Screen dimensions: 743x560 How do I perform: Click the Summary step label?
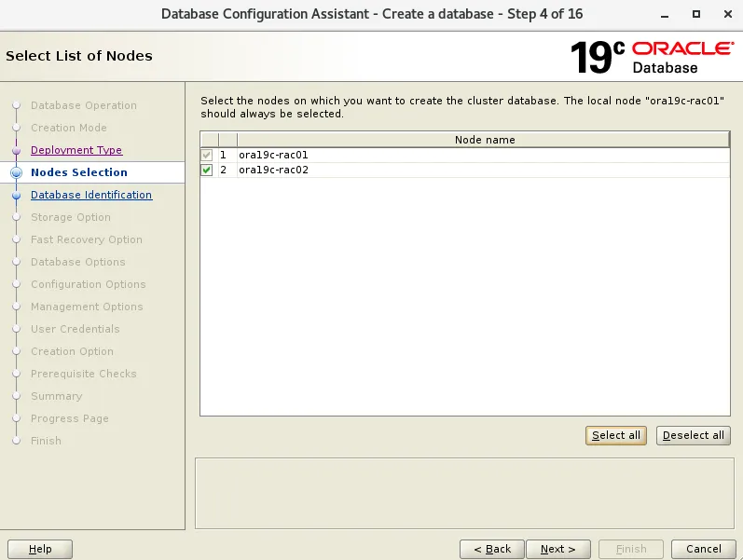[x=56, y=396]
